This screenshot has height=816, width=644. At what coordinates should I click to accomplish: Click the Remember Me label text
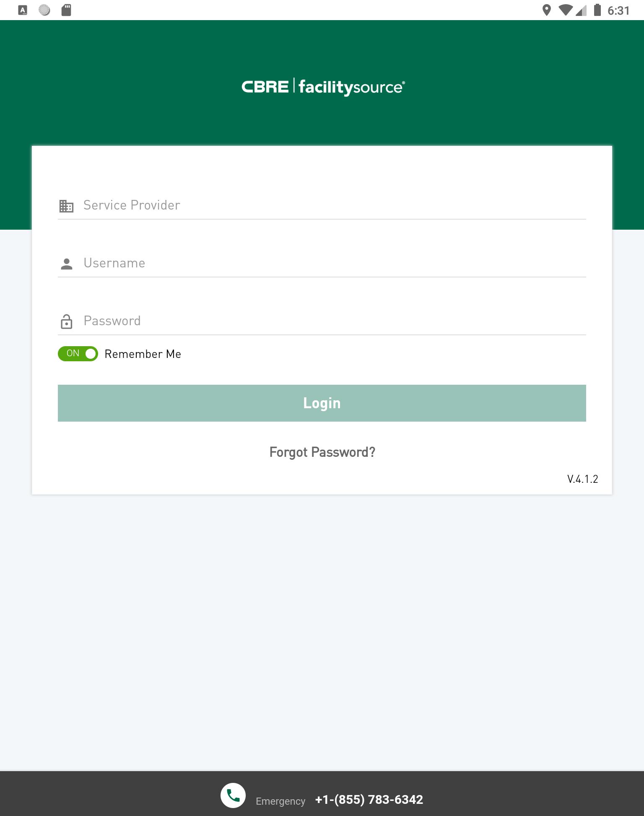point(143,354)
